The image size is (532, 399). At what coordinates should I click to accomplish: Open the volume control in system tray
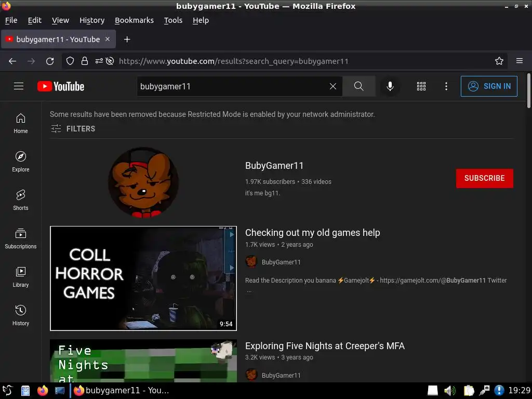click(x=450, y=391)
